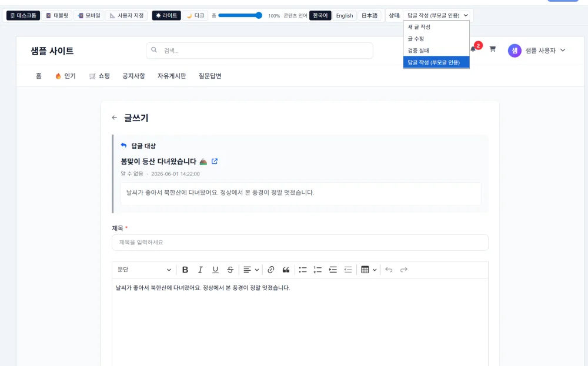The height and width of the screenshot is (366, 588).
Task: Set content language to English
Action: point(344,15)
